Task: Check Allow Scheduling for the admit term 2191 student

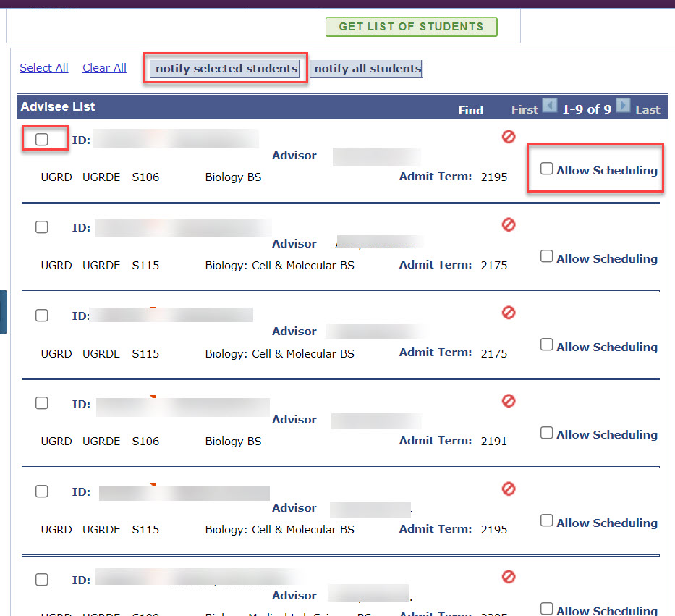Action: tap(547, 433)
